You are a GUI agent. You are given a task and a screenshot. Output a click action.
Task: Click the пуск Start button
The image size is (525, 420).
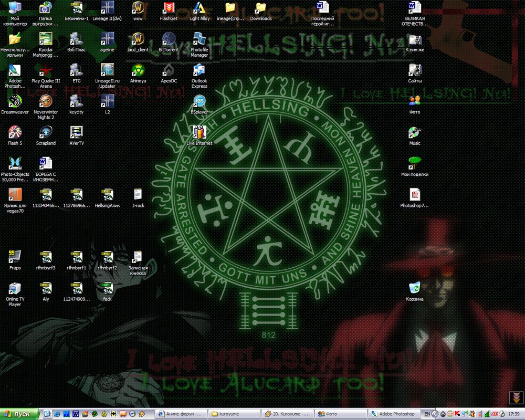pos(19,414)
